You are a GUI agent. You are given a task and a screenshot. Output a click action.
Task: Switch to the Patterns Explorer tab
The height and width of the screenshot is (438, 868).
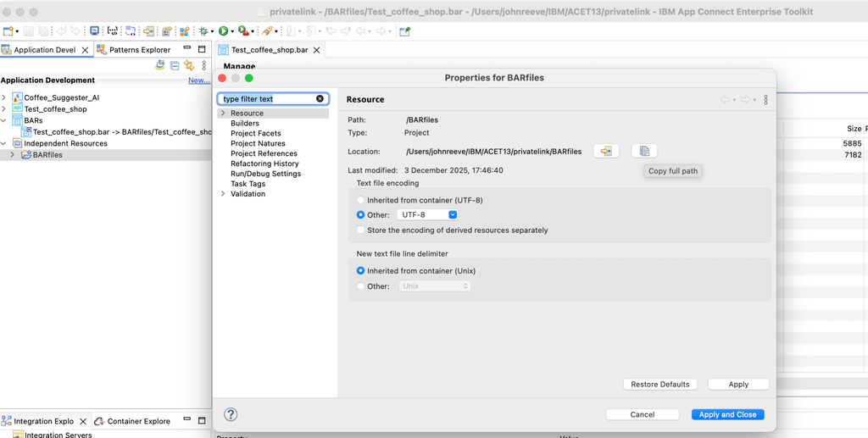point(139,50)
